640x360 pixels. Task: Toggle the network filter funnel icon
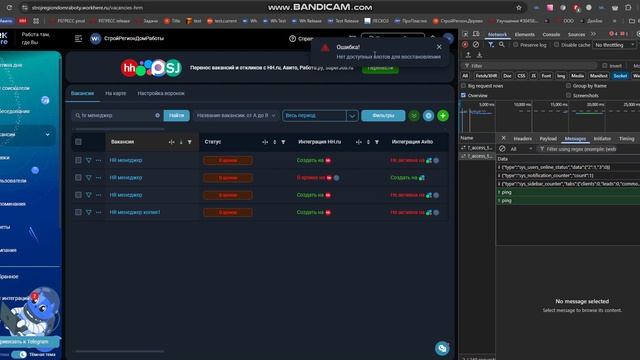tap(491, 44)
